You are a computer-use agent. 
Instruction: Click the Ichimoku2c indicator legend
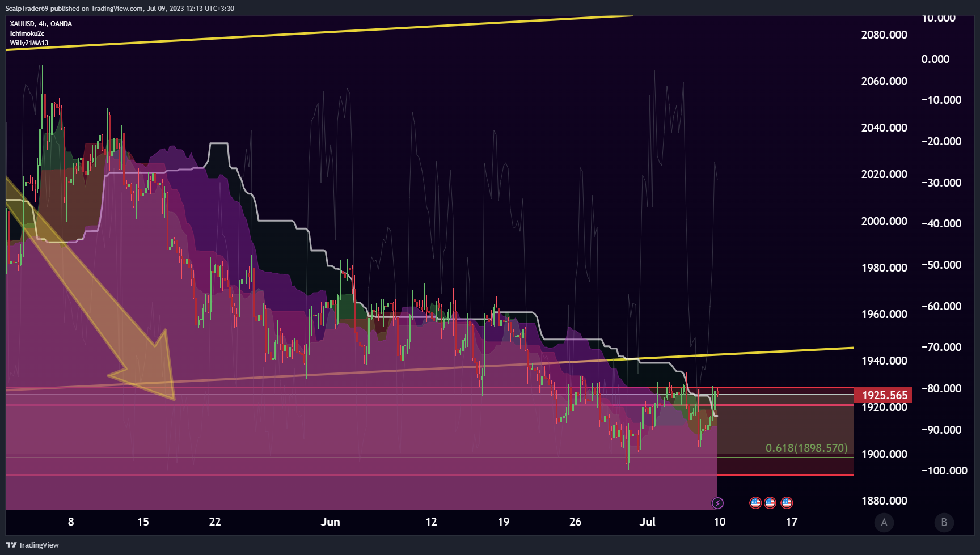(27, 33)
